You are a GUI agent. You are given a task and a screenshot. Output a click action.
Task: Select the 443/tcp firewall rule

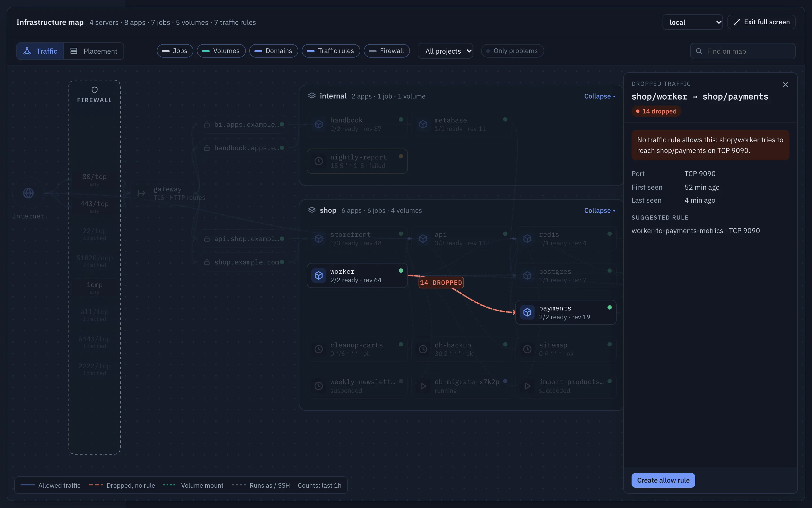pos(95,207)
